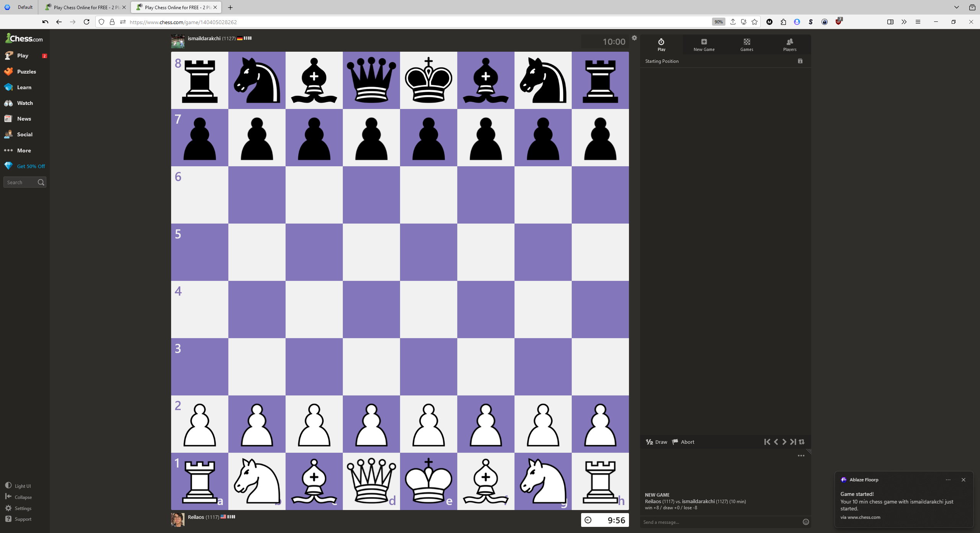Image resolution: width=980 pixels, height=533 pixels.
Task: Toggle the Light UI theme
Action: [x=18, y=486]
